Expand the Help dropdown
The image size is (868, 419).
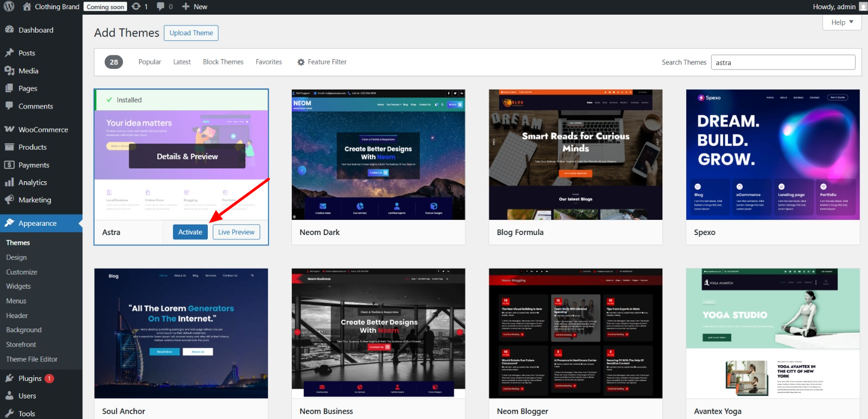click(843, 22)
